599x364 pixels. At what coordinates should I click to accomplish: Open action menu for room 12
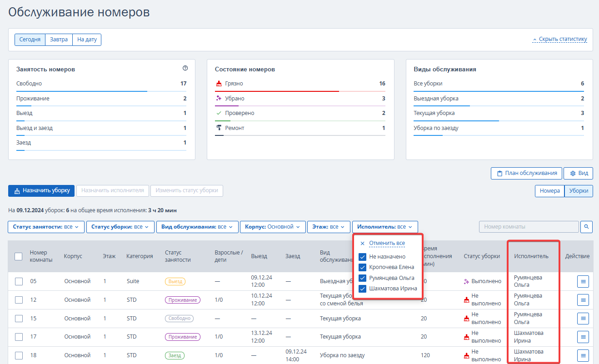[583, 300]
